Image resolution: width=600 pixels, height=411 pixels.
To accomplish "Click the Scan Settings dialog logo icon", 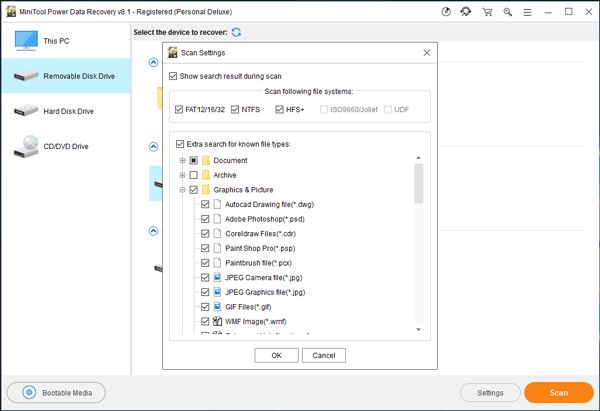I will [x=173, y=52].
